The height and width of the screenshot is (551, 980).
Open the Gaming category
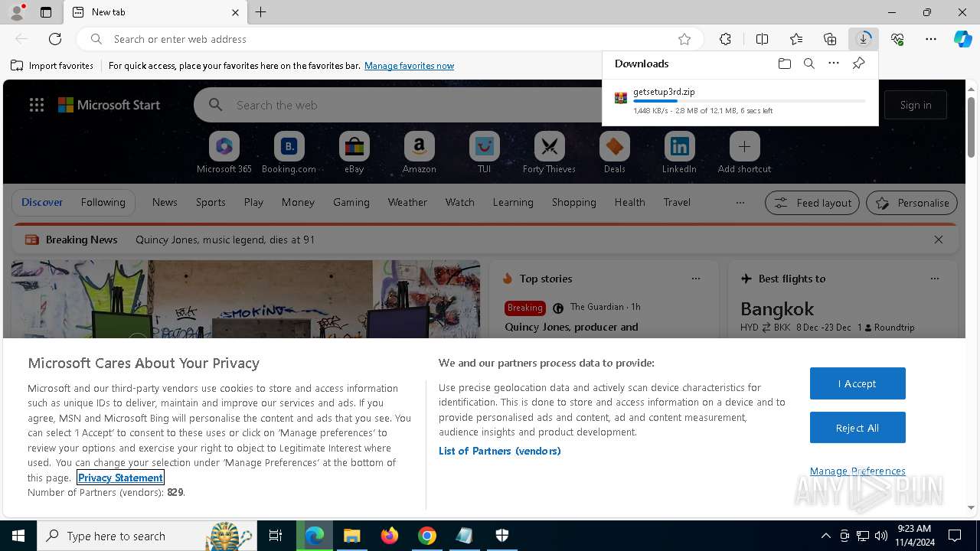coord(351,202)
